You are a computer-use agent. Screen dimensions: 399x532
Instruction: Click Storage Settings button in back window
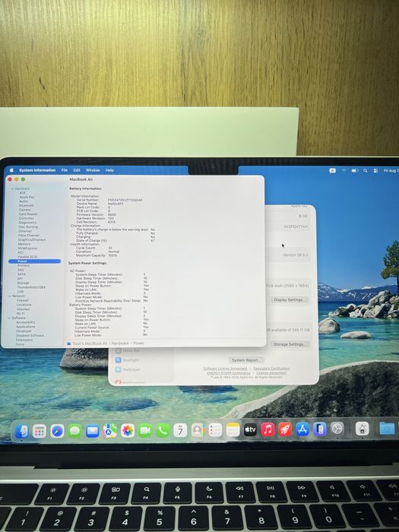point(290,344)
